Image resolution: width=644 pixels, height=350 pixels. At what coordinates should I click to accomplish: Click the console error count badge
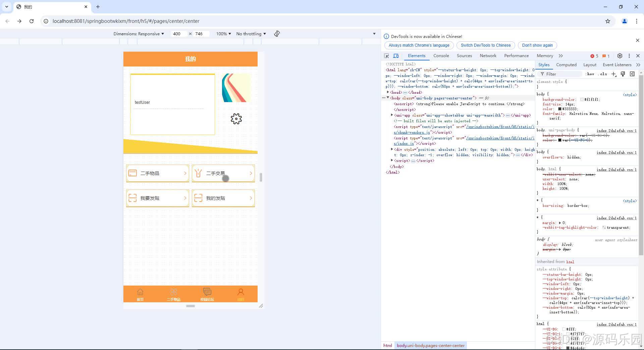[594, 56]
